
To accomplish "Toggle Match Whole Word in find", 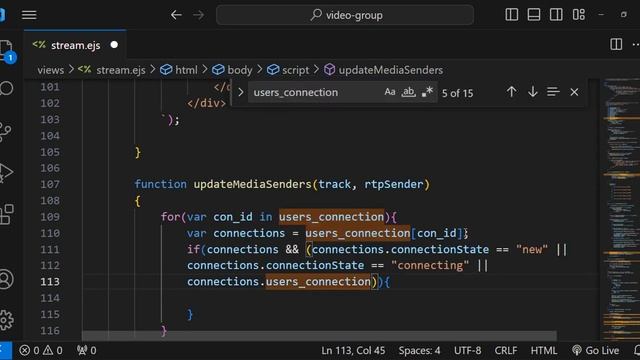I will 408,92.
